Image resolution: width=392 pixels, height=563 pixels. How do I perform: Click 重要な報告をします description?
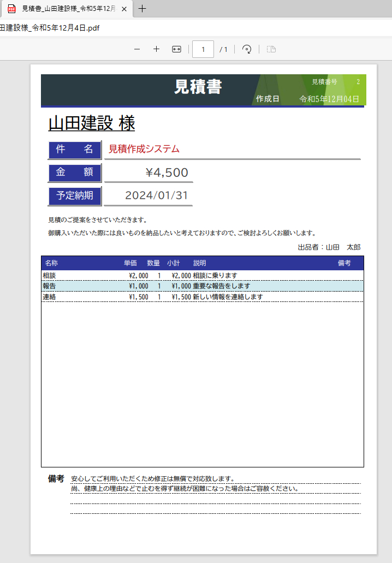tap(222, 286)
